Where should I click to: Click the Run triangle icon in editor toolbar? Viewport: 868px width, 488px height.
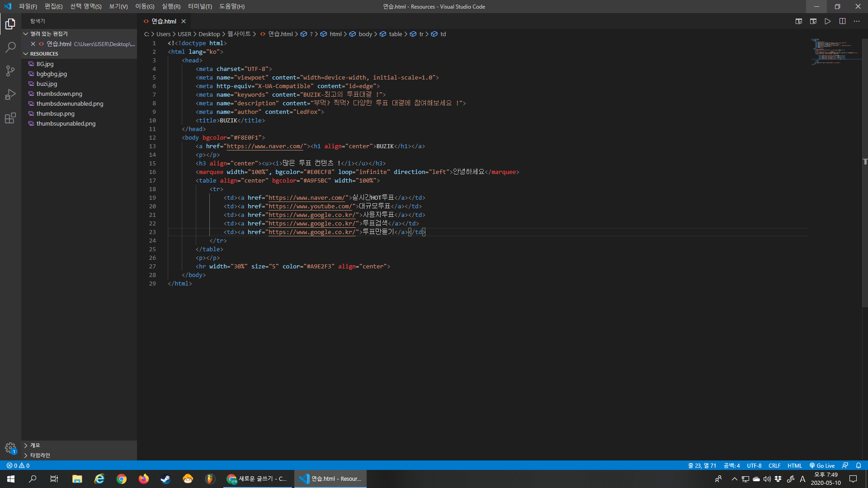[x=827, y=21]
